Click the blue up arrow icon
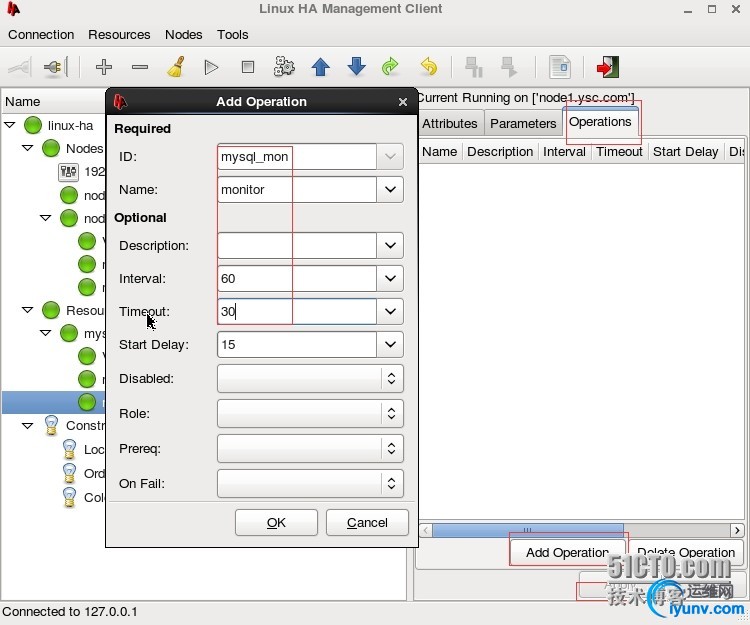 pyautogui.click(x=320, y=67)
